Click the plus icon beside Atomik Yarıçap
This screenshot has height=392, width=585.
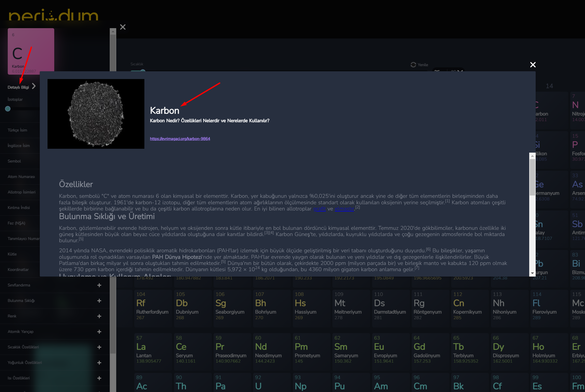pyautogui.click(x=99, y=332)
